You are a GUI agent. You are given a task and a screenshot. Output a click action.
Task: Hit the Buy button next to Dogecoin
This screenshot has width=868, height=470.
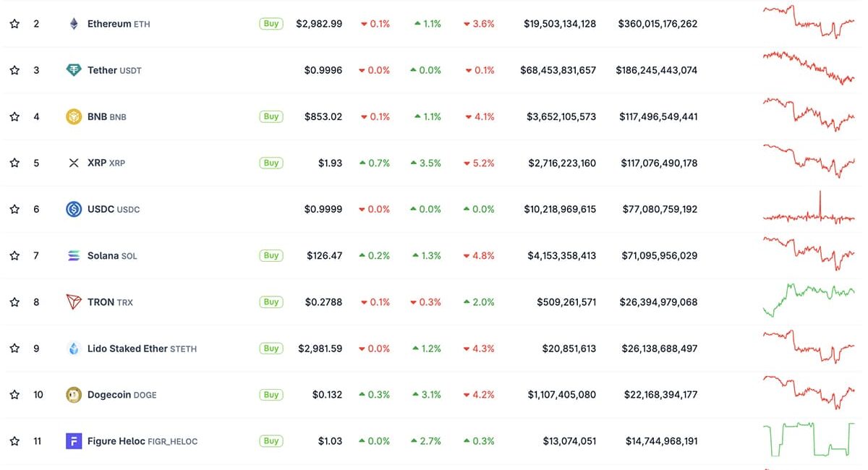point(271,394)
